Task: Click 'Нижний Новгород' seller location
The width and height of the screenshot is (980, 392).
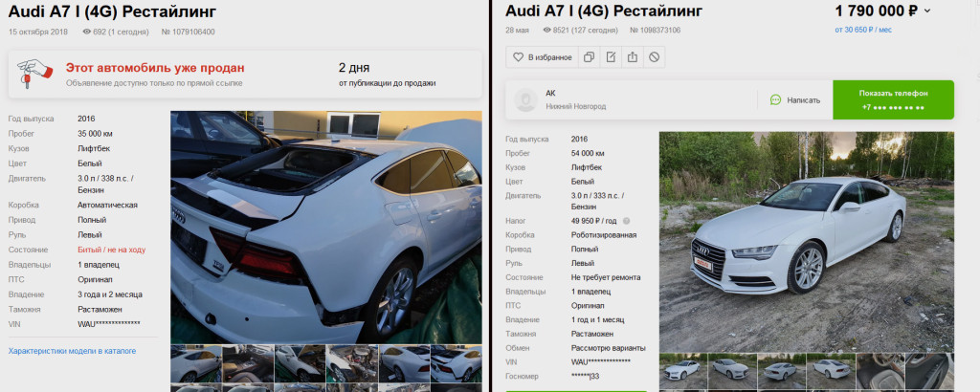Action: [575, 107]
